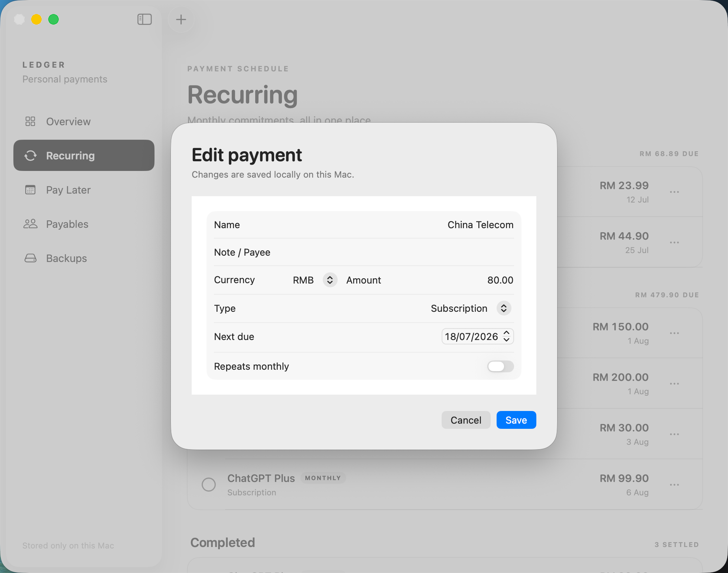
Task: Click the Edit payment dialog title
Action: pos(247,155)
